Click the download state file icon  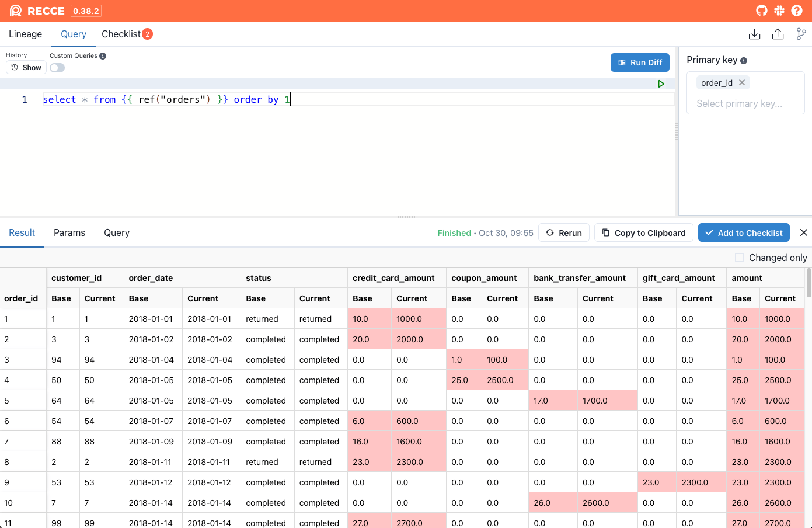(755, 34)
